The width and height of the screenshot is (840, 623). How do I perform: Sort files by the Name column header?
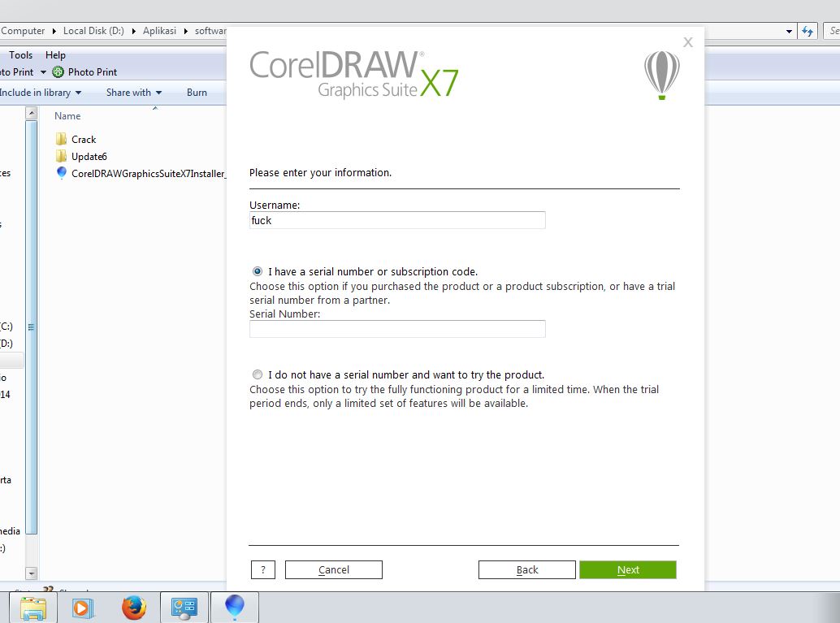(x=67, y=115)
